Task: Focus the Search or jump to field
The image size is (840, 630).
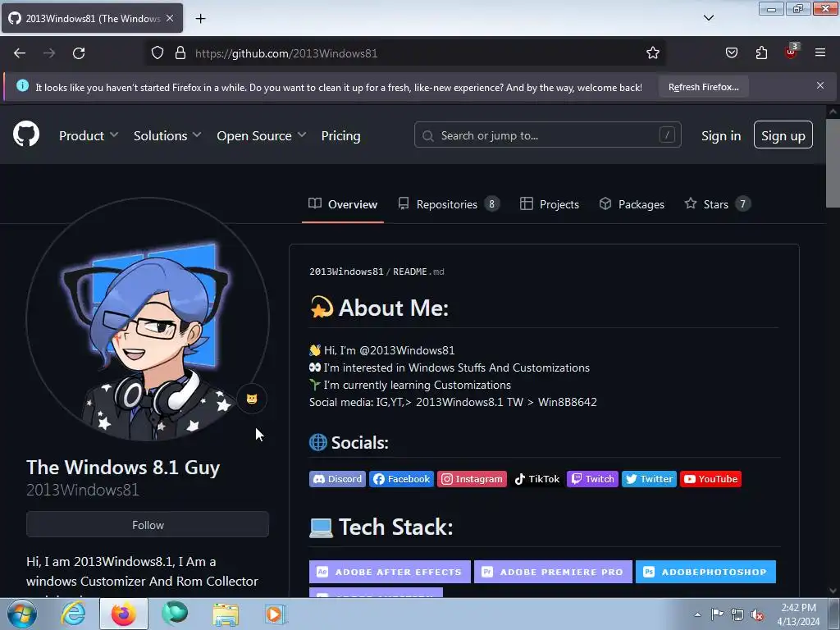Action: pos(547,135)
